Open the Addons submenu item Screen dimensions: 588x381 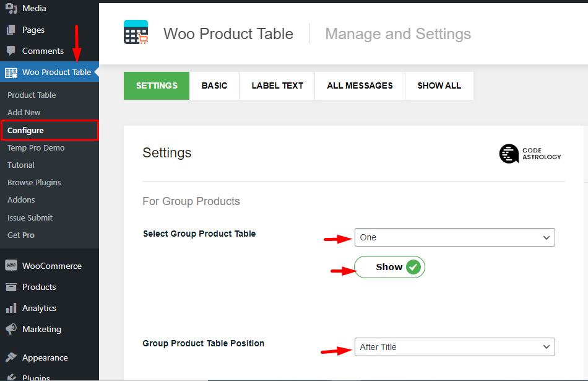[x=22, y=199]
